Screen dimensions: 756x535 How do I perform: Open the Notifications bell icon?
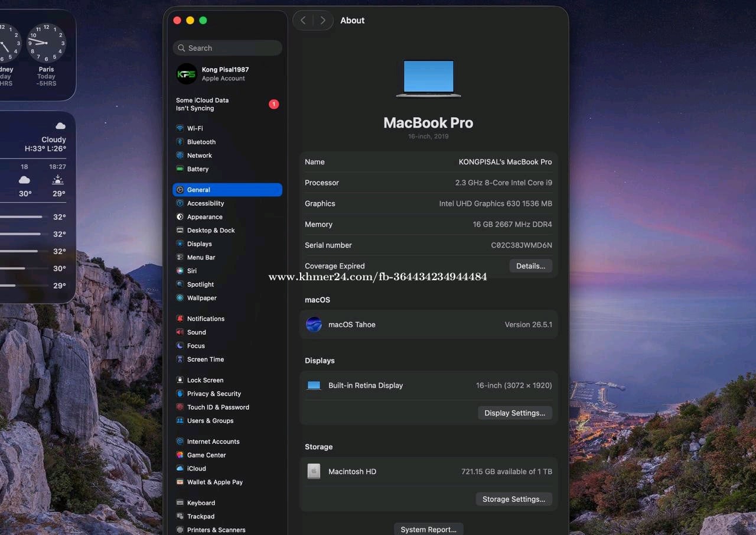180,319
